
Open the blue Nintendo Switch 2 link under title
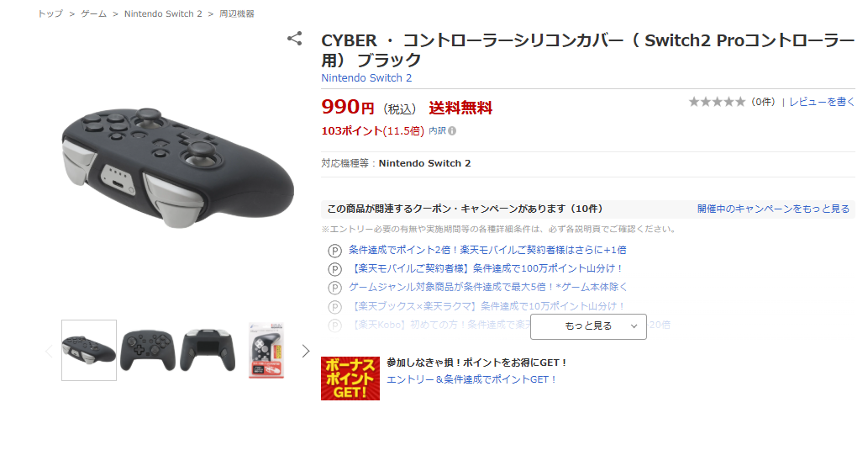point(366,78)
